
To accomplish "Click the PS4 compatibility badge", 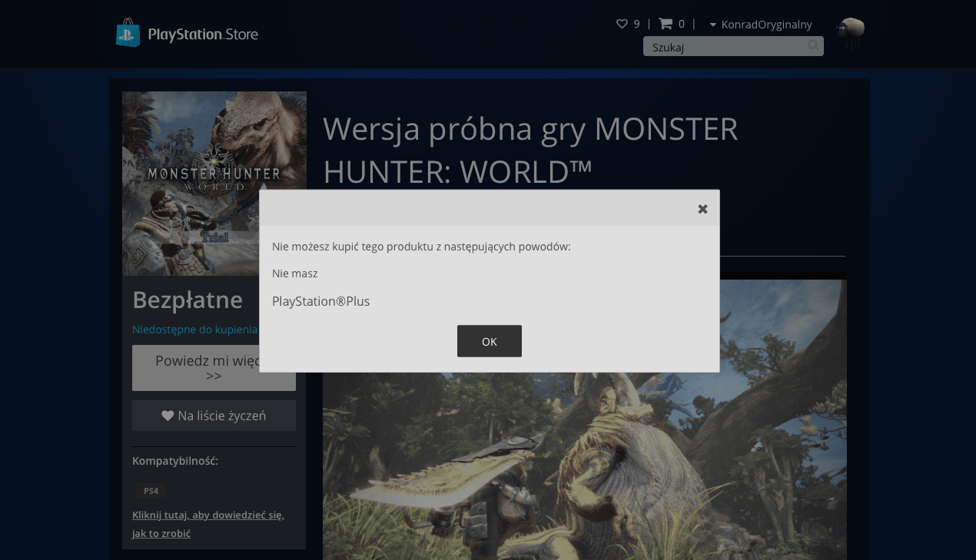I will pos(151,491).
